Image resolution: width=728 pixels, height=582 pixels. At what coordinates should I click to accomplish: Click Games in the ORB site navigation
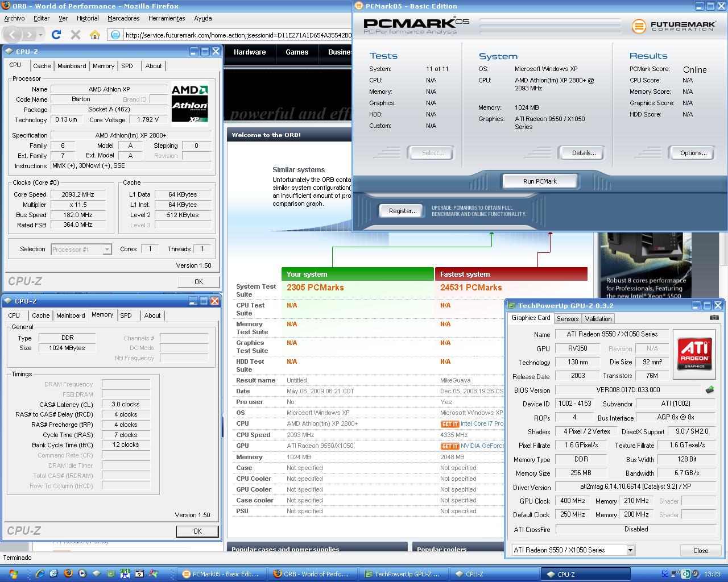coord(297,52)
